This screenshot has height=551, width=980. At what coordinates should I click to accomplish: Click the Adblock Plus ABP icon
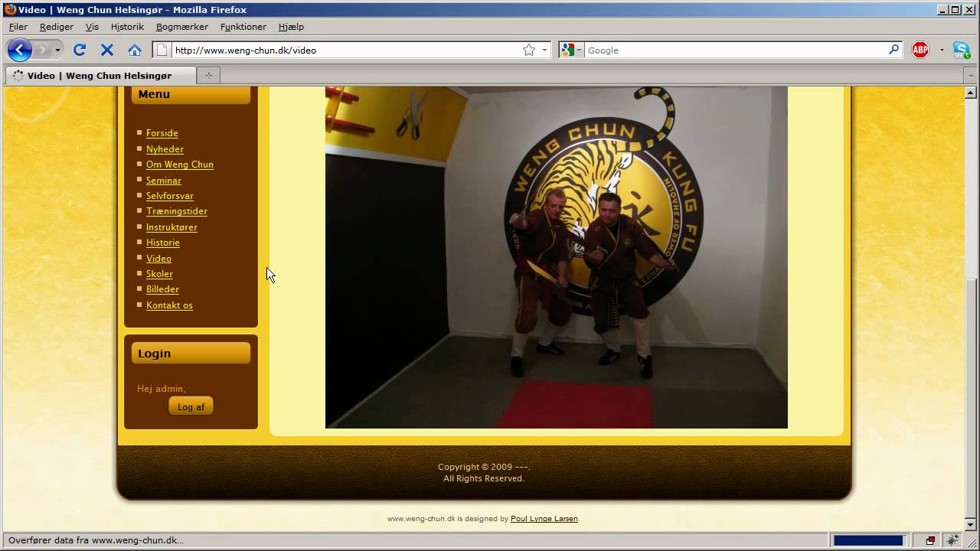pos(920,50)
